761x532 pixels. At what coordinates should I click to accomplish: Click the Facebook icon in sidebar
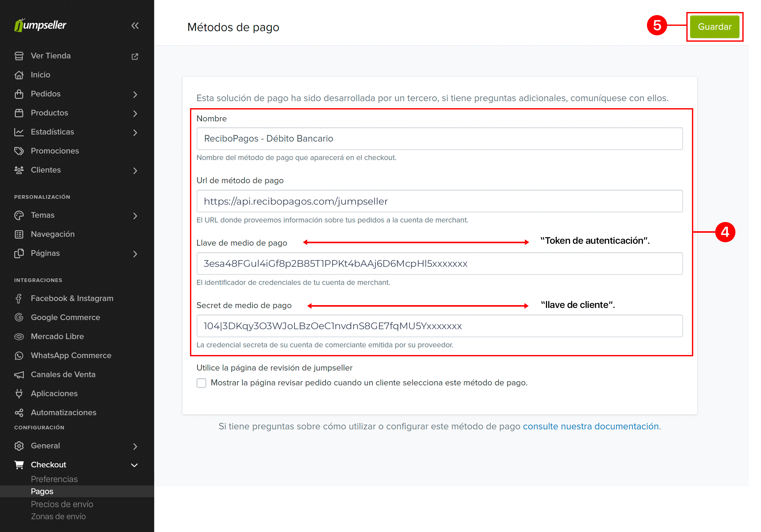pos(19,298)
